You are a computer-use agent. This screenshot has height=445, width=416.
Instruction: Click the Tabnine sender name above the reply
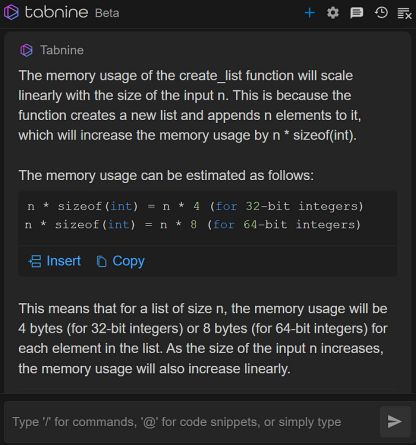(x=62, y=50)
